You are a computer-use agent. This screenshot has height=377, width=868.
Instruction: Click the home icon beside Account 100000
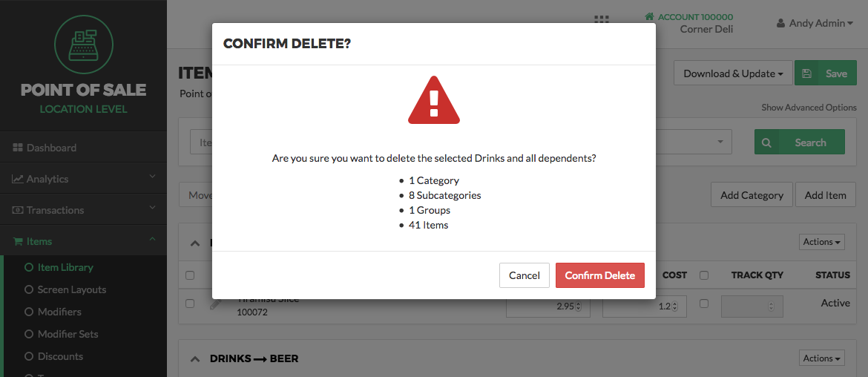pyautogui.click(x=649, y=16)
